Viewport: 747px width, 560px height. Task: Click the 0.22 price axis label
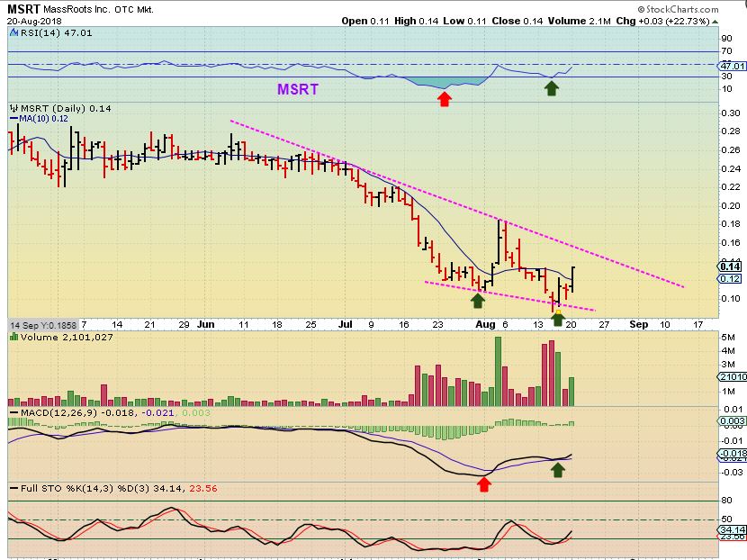click(x=731, y=187)
